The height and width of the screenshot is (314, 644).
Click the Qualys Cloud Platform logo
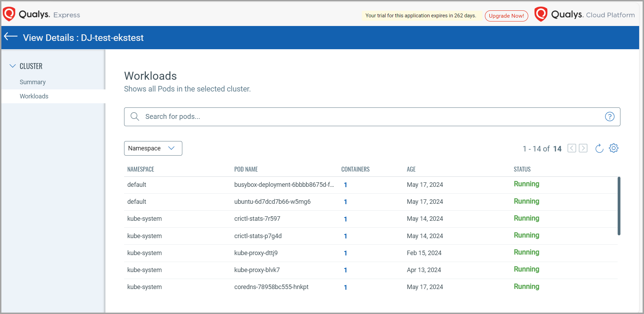[x=584, y=15]
